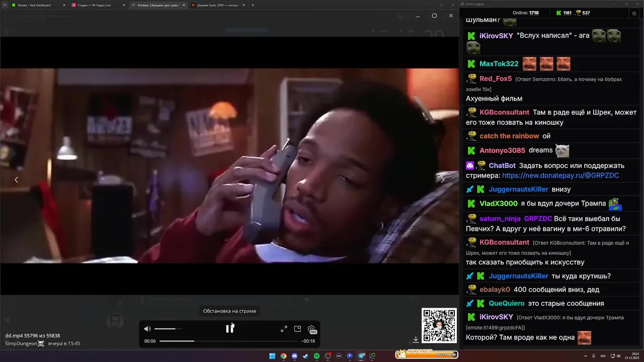Click the GRPZDC mention in saturn_ninja's message

point(538,219)
